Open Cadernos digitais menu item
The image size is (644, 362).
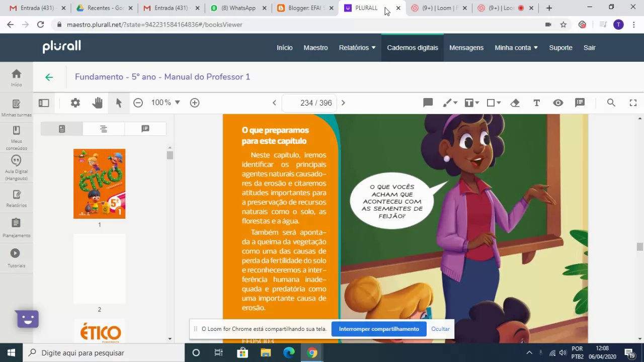(413, 48)
